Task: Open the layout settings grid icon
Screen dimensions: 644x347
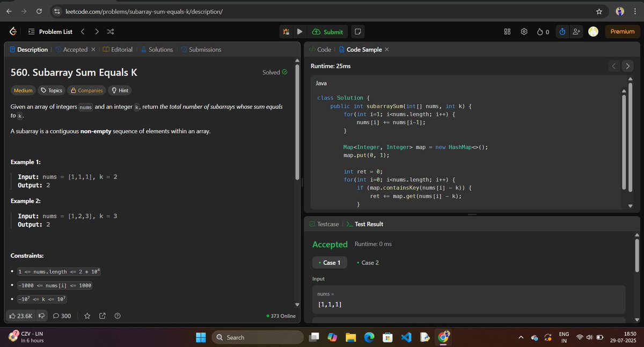Action: point(507,31)
